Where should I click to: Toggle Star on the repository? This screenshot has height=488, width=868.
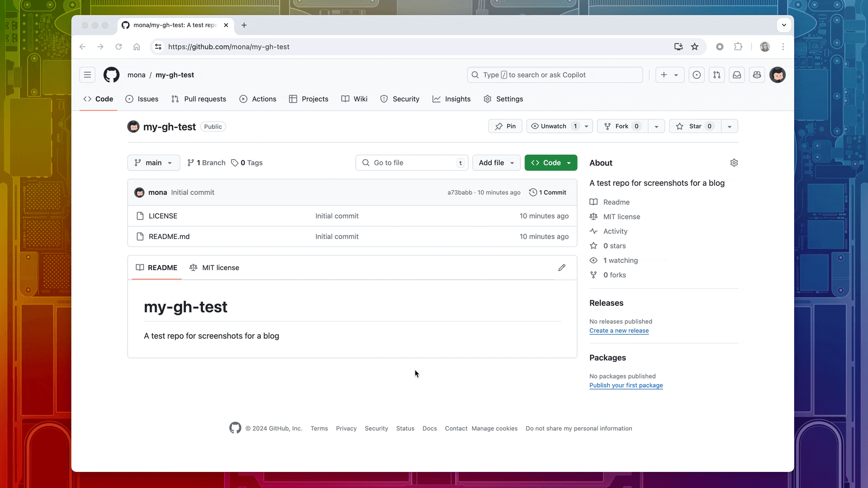(695, 126)
